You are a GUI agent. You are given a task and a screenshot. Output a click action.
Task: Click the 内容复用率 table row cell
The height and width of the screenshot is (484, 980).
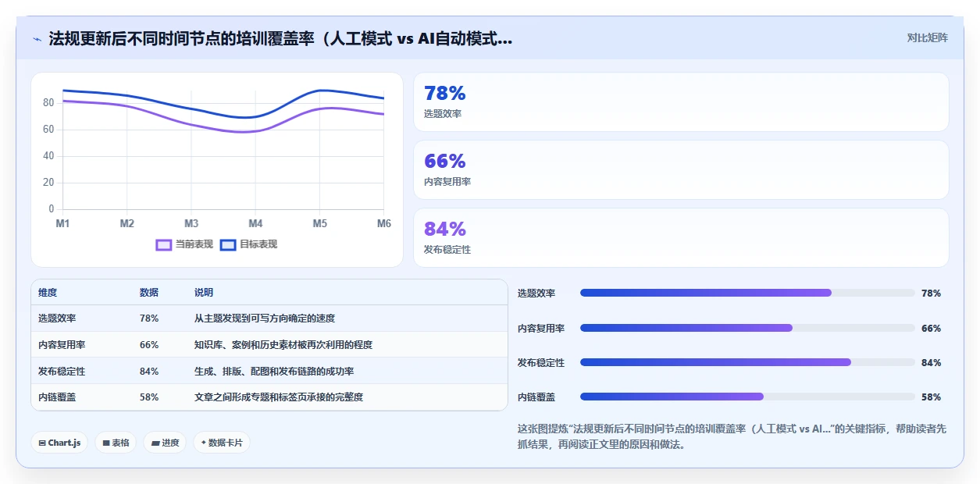62,344
